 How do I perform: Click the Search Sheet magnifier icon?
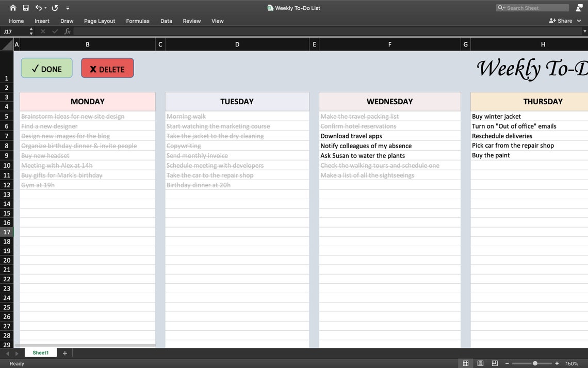tap(500, 7)
